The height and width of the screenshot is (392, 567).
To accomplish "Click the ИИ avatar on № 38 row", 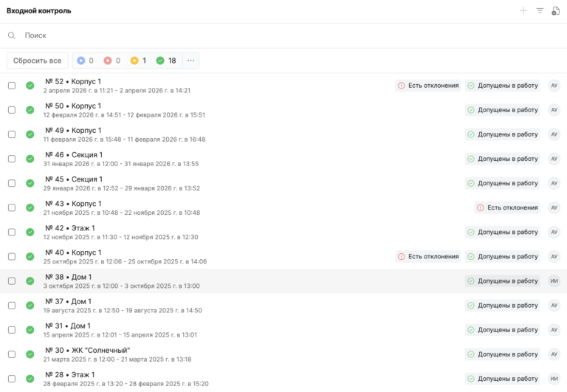I will [554, 281].
